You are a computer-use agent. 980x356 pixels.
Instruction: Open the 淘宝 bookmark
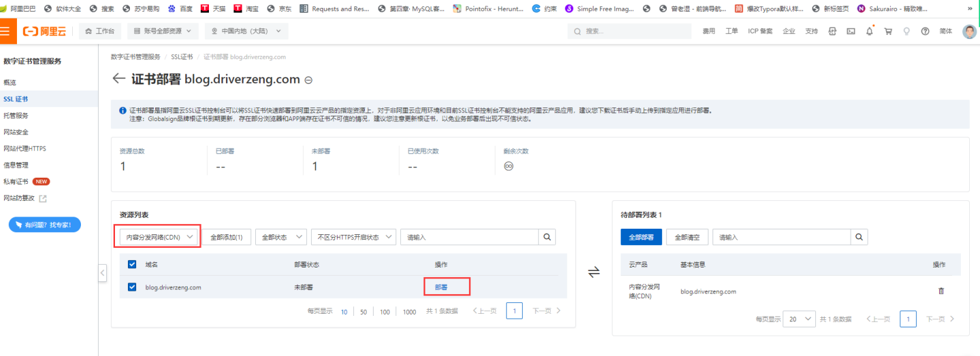point(246,9)
